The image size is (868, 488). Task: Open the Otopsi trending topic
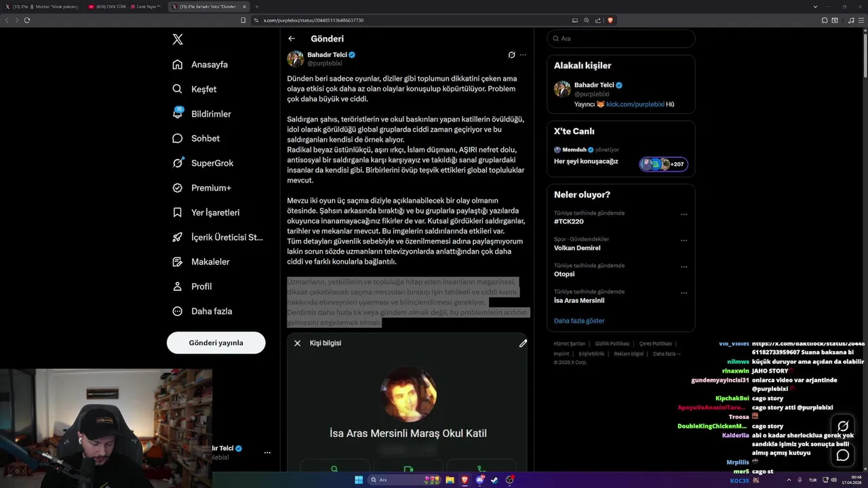coord(564,274)
